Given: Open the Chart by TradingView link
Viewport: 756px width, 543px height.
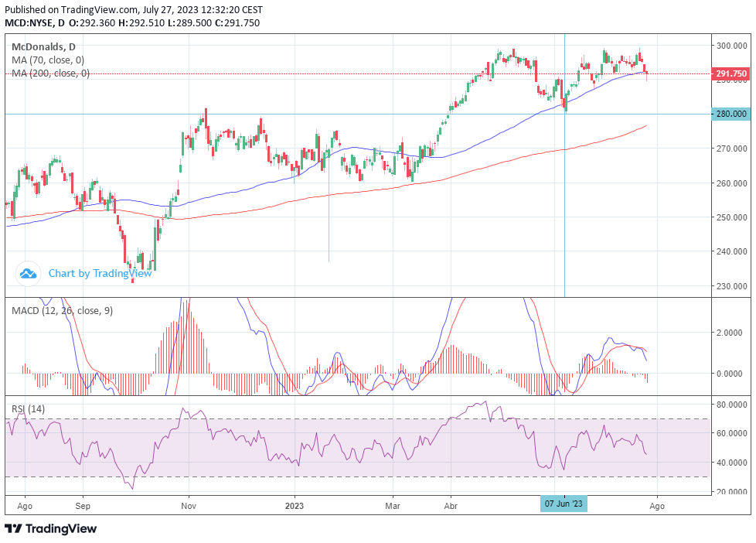Looking at the screenshot, I should click(x=100, y=274).
